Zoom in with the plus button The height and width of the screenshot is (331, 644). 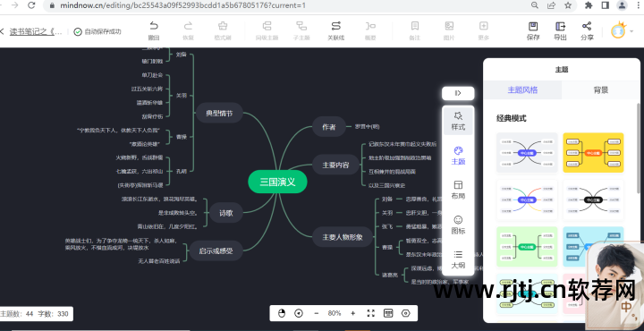pos(352,313)
